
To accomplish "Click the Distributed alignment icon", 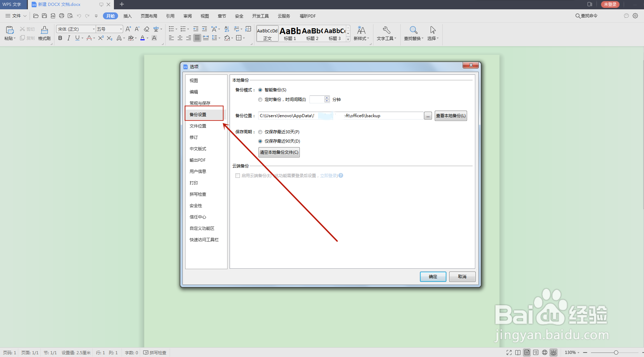I will point(206,38).
